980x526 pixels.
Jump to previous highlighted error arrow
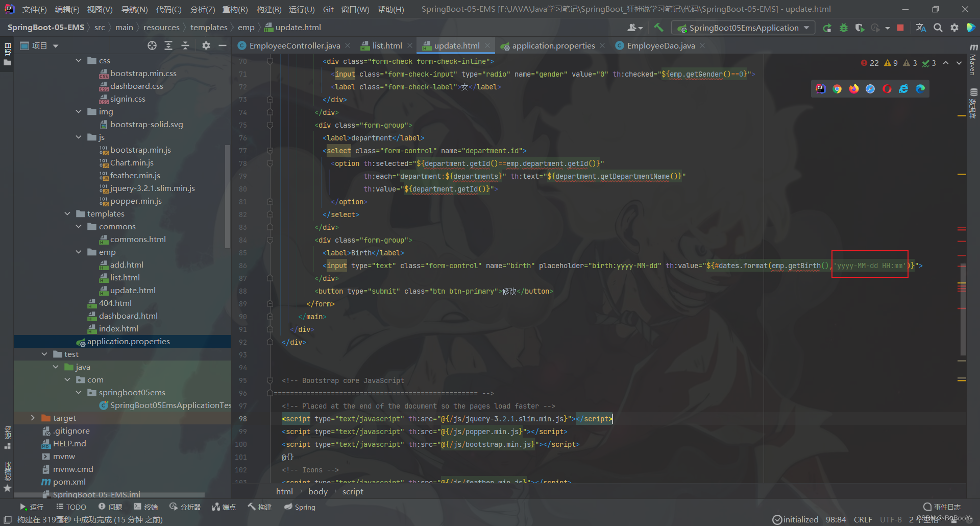[946, 63]
